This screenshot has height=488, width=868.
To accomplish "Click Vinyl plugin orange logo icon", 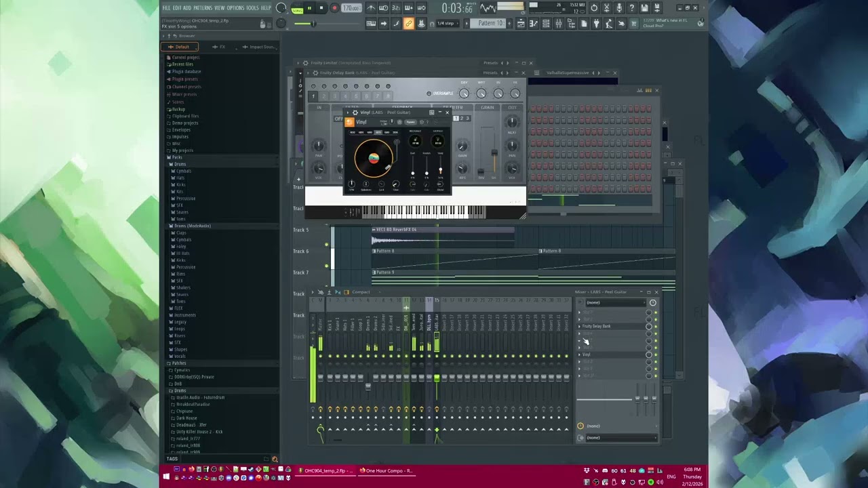I will 349,122.
